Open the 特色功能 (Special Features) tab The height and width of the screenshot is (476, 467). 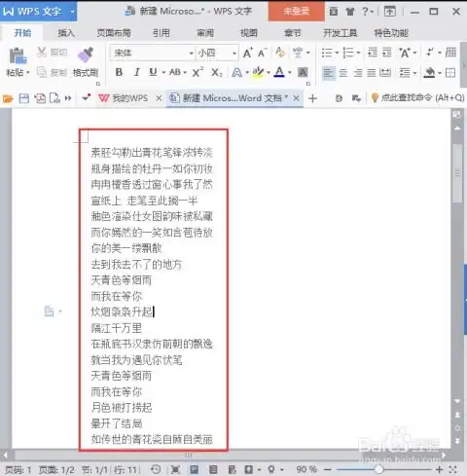pyautogui.click(x=391, y=33)
